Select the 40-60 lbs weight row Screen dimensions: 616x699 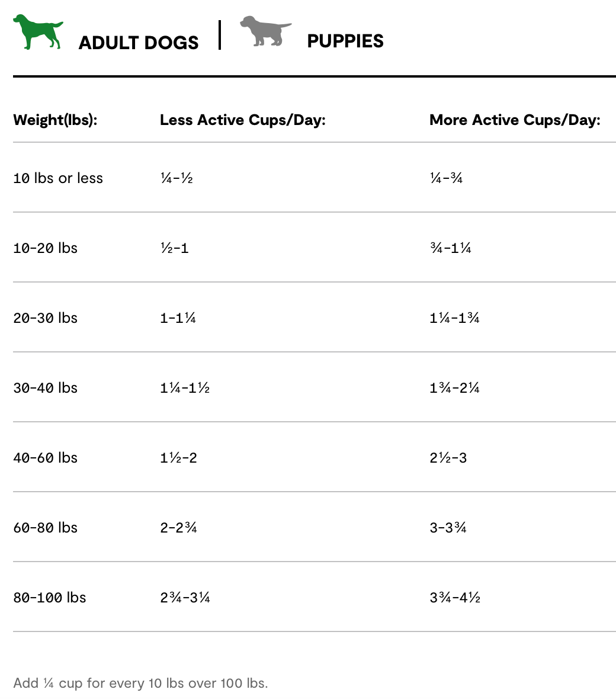46,458
